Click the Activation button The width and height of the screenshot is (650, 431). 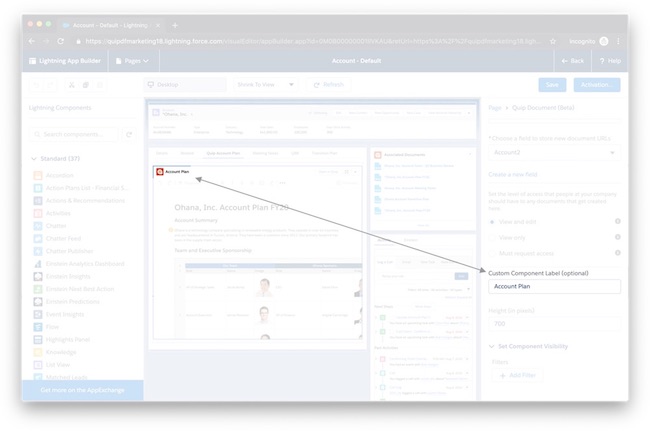coord(597,85)
